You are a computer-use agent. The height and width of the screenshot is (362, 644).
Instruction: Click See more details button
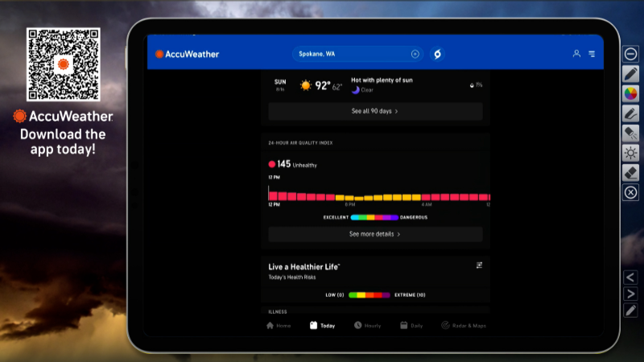[375, 234]
